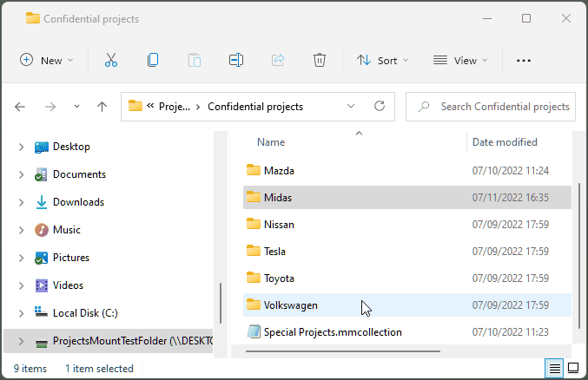Open the Sort options dropdown
The height and width of the screenshot is (380, 588).
click(382, 61)
